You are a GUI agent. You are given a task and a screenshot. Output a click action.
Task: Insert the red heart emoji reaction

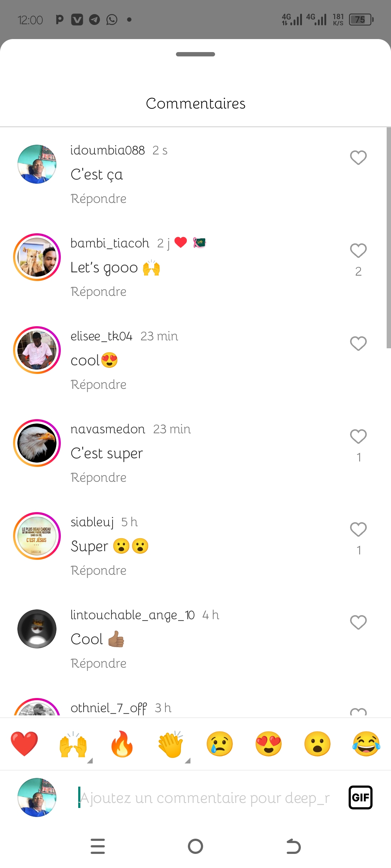(x=24, y=744)
